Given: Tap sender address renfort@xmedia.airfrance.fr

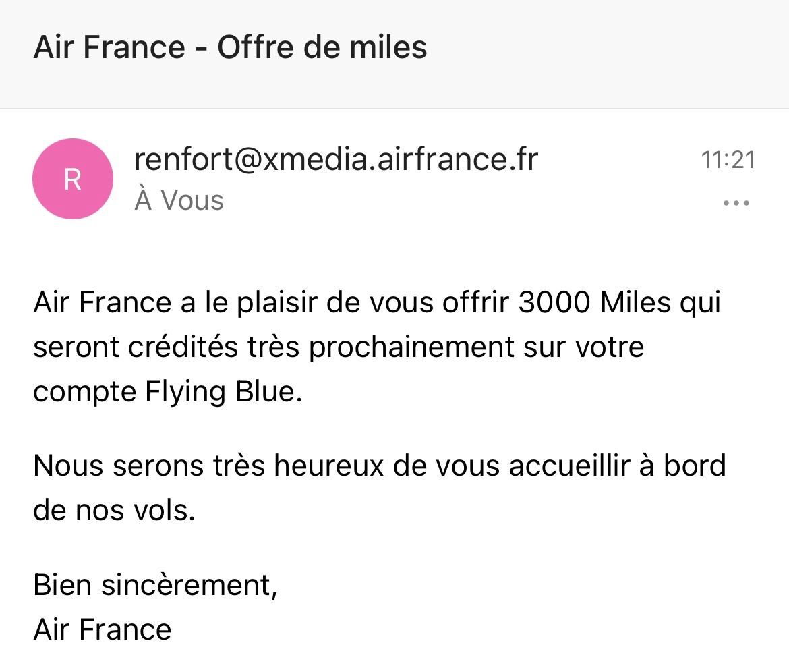Looking at the screenshot, I should [x=336, y=160].
